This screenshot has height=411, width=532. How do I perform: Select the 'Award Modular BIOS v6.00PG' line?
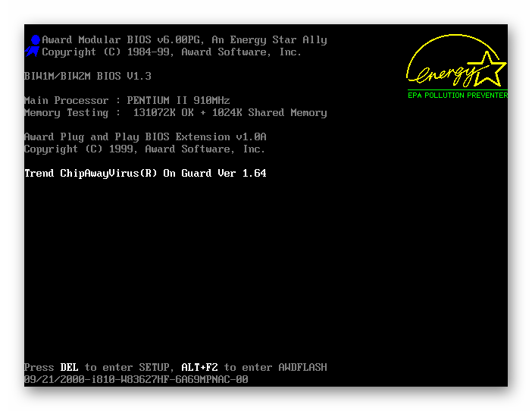184,40
